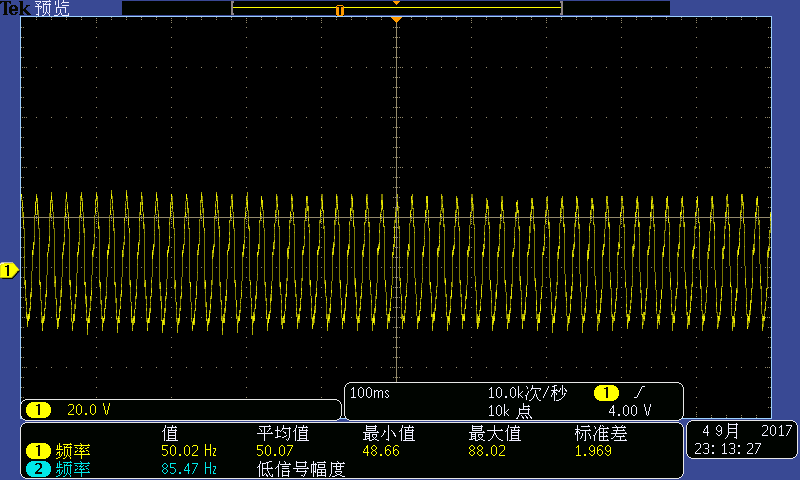Click the rising edge trigger slope icon

(639, 392)
